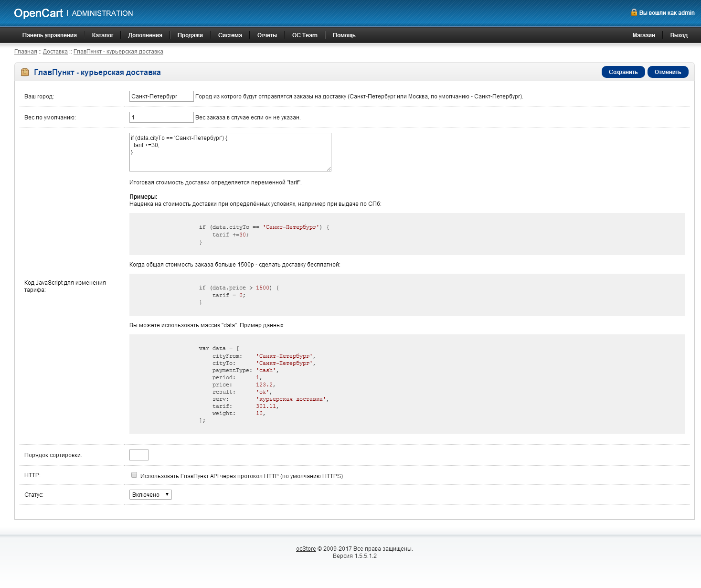The height and width of the screenshot is (588, 701).
Task: Open the Помощь menu
Action: click(x=344, y=35)
